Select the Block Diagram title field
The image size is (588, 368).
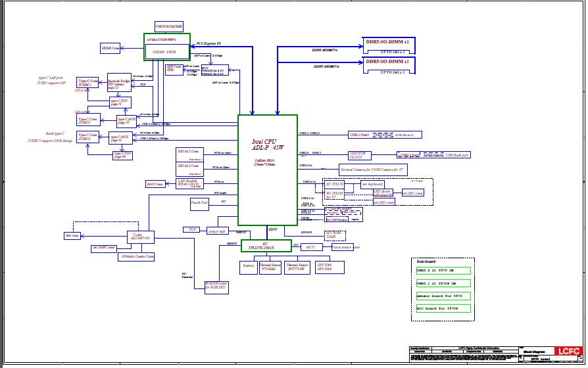point(534,352)
